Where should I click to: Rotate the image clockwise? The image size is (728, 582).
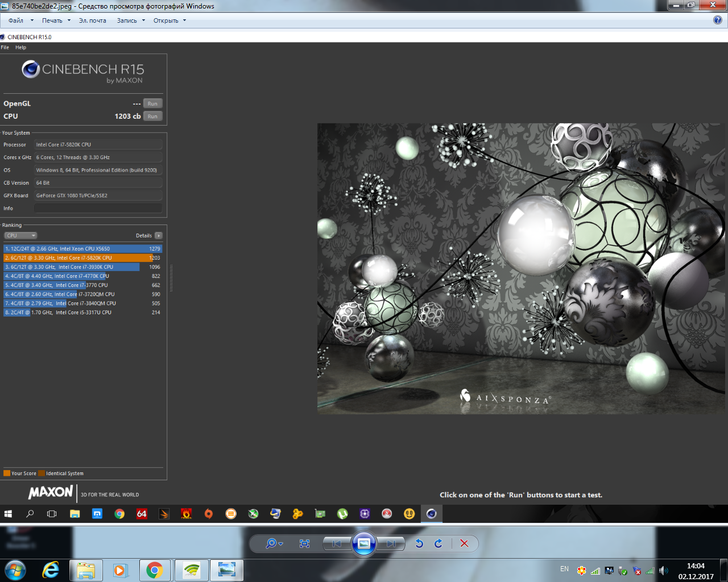439,543
